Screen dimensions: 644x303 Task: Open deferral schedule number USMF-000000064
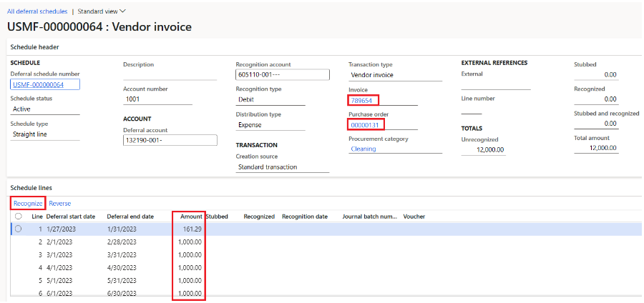38,85
